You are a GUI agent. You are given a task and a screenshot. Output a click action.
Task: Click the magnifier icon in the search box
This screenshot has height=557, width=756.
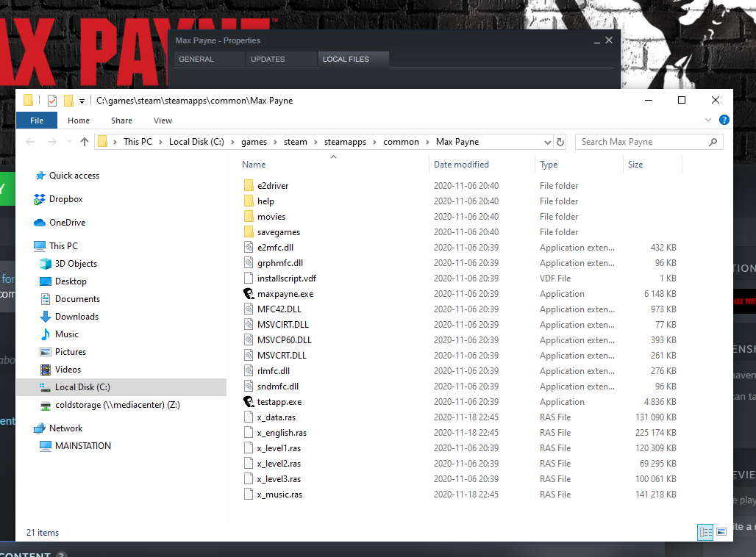(x=712, y=141)
